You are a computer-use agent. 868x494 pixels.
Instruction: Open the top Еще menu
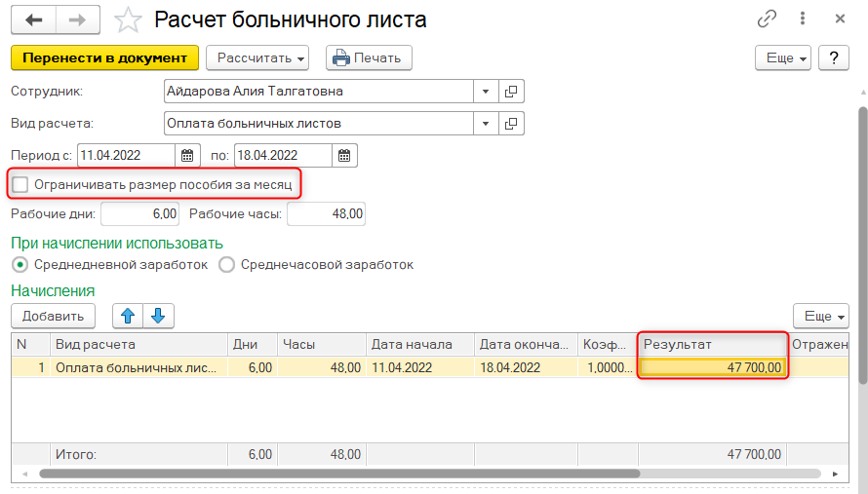tap(783, 58)
